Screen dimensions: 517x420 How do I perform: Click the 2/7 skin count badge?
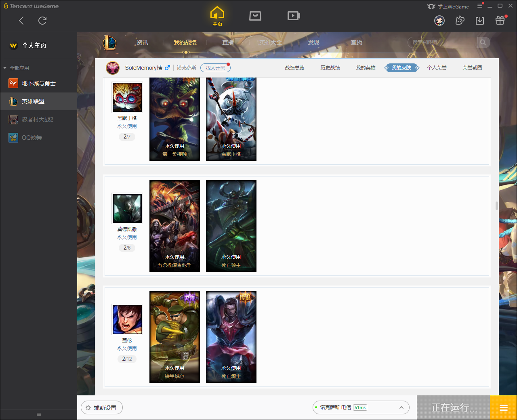[x=127, y=137]
